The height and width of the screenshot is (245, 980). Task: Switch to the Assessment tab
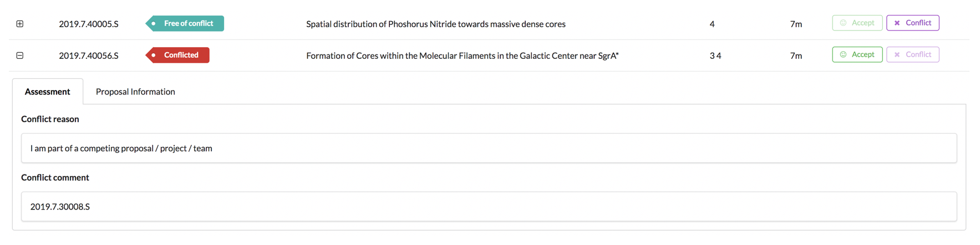[x=47, y=92]
